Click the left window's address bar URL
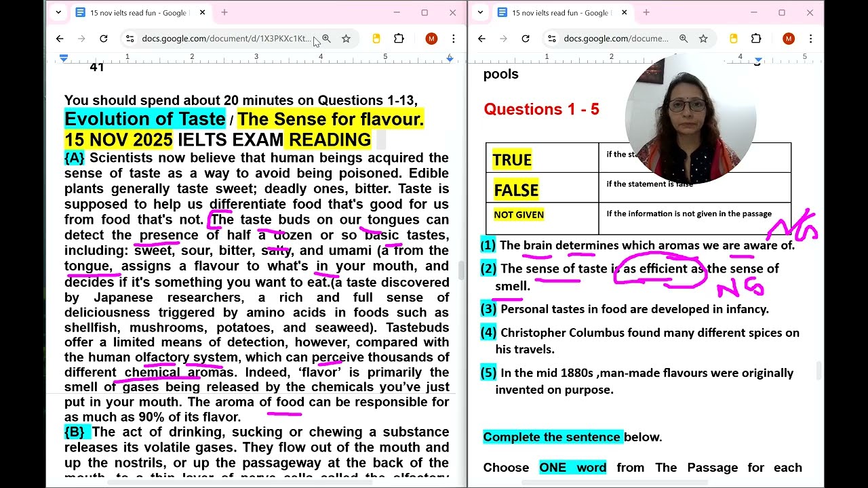The image size is (868, 488). tap(224, 39)
